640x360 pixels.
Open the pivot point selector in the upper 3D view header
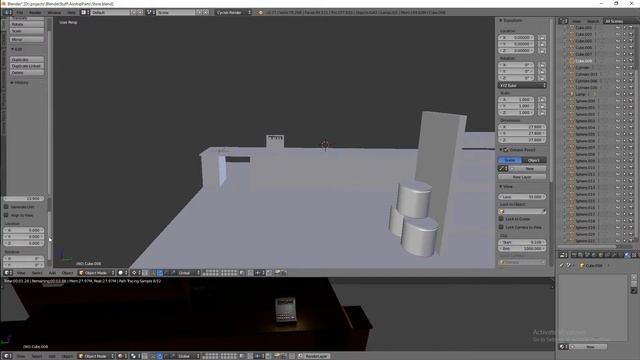136,273
